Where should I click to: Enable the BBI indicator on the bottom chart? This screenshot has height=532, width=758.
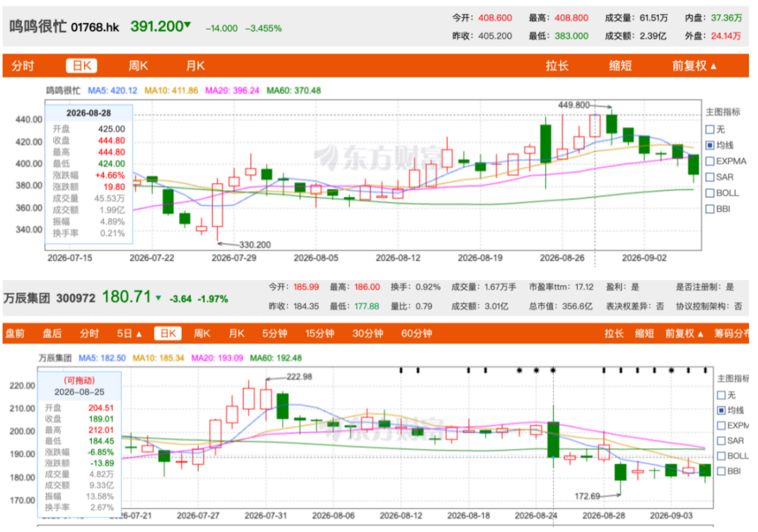point(722,471)
